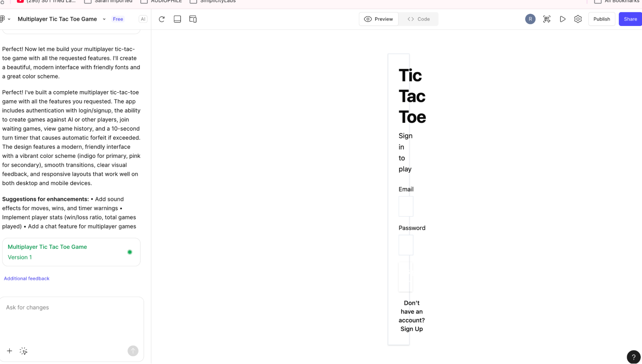Attach content using the plus icon in chat
This screenshot has height=364, width=642.
[9, 351]
